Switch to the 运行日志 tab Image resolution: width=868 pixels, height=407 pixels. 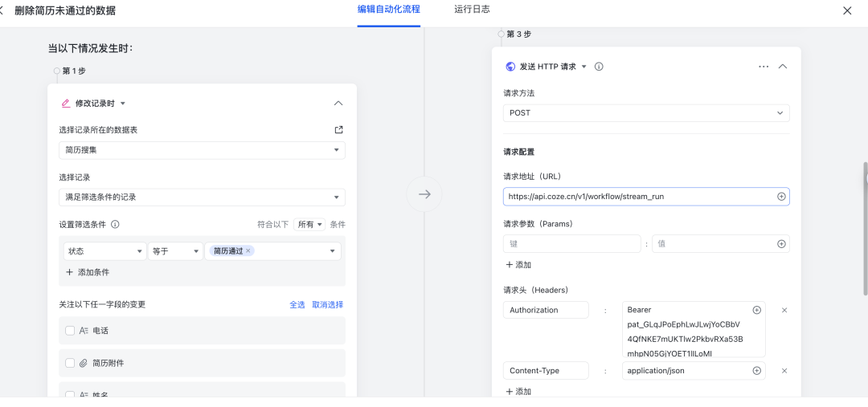(472, 10)
